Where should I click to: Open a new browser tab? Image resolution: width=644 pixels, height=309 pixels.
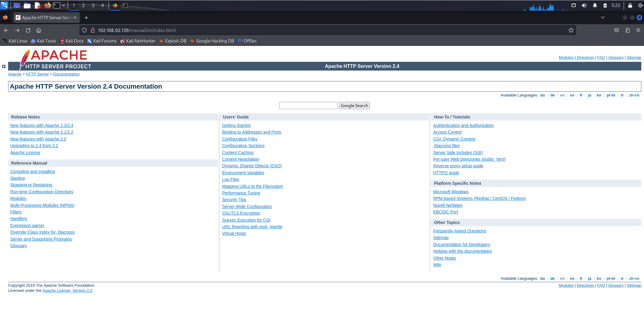[86, 17]
